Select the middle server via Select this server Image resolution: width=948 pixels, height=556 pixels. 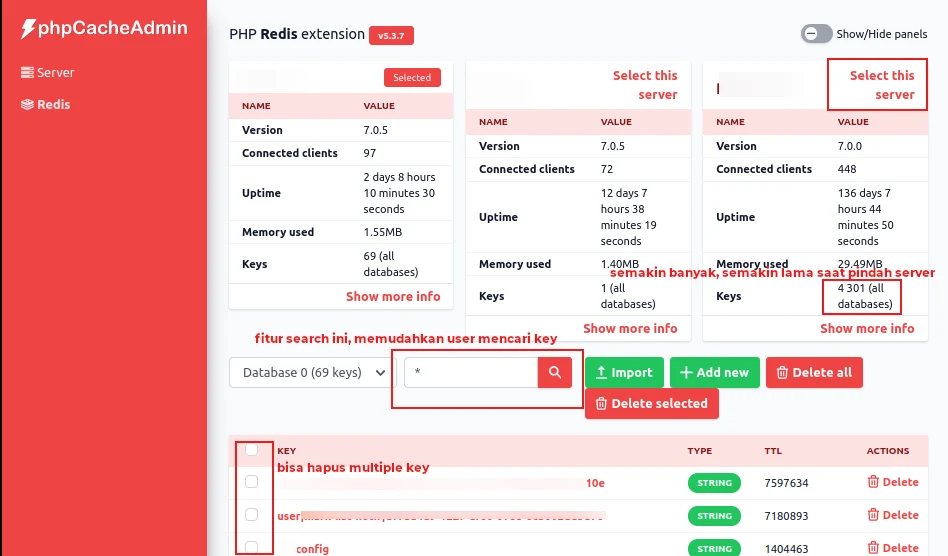pyautogui.click(x=645, y=85)
